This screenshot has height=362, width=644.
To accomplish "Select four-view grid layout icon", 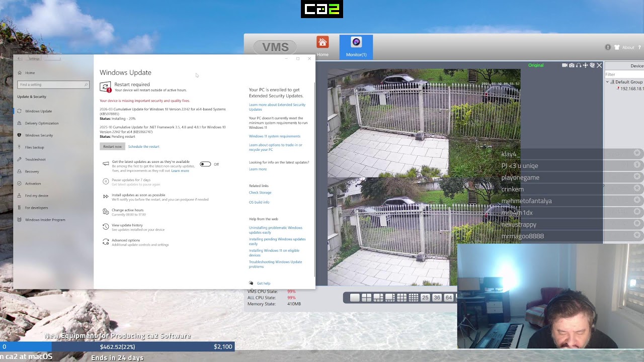I will (366, 298).
